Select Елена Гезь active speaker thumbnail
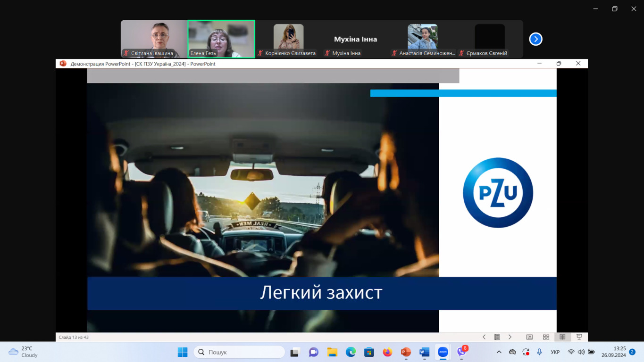The height and width of the screenshot is (362, 644). pyautogui.click(x=221, y=39)
